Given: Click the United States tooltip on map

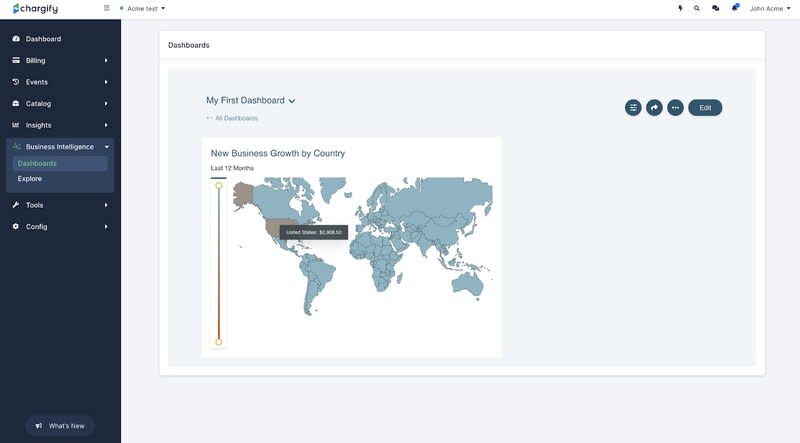Looking at the screenshot, I should click(x=314, y=232).
